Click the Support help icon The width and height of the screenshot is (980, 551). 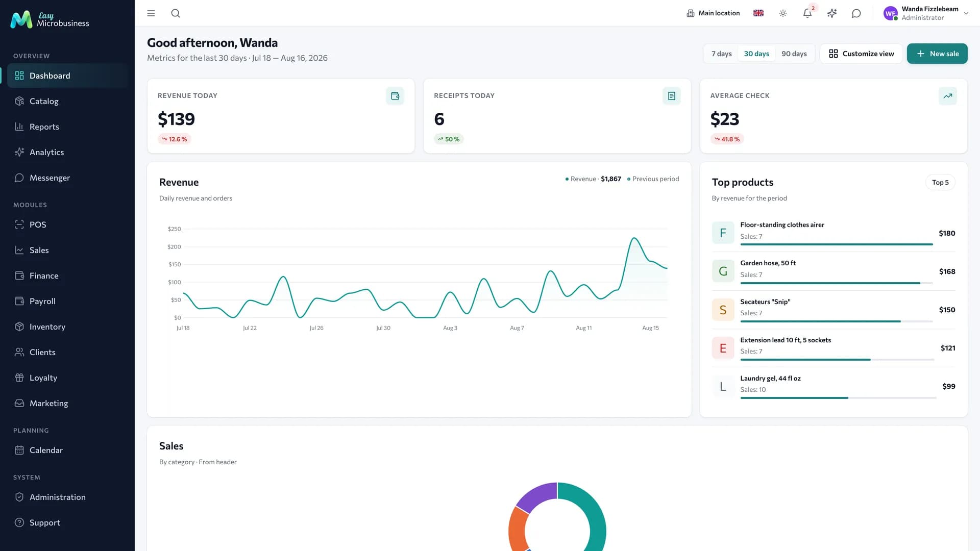tap(19, 522)
